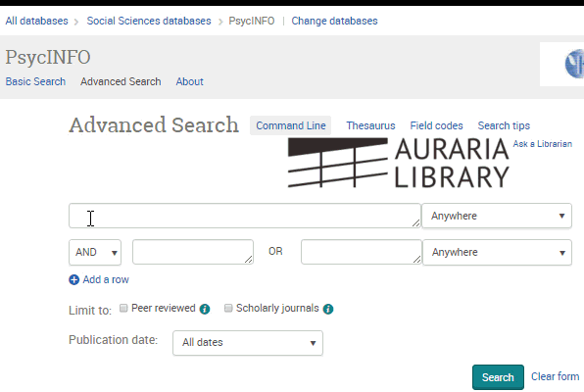Click the plus icon beside Add a row
The height and width of the screenshot is (392, 584).
click(x=73, y=279)
